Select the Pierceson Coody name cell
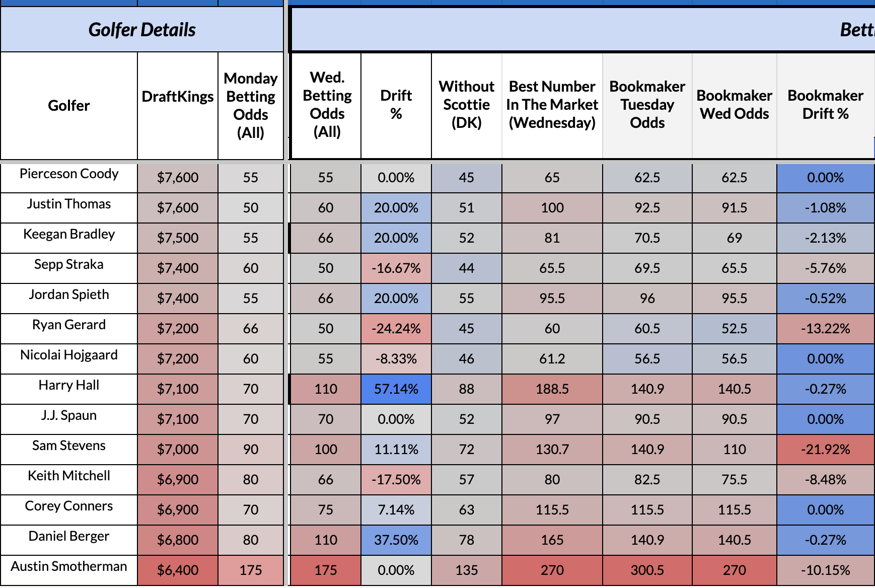The image size is (875, 588). (x=69, y=174)
